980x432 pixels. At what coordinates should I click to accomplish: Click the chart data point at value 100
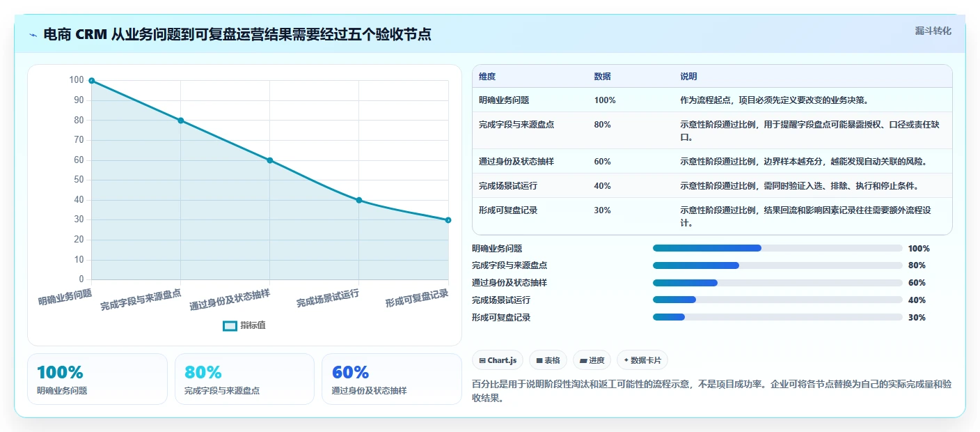point(91,81)
